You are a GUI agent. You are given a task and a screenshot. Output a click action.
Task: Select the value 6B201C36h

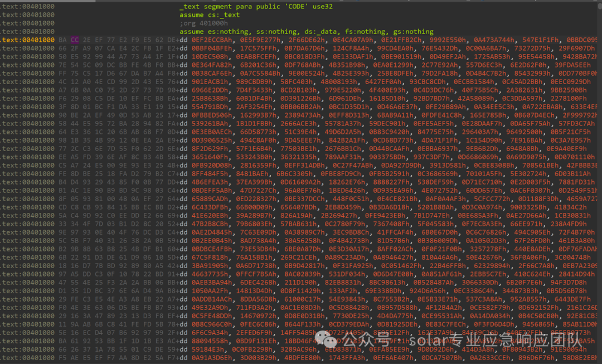[x=259, y=65]
